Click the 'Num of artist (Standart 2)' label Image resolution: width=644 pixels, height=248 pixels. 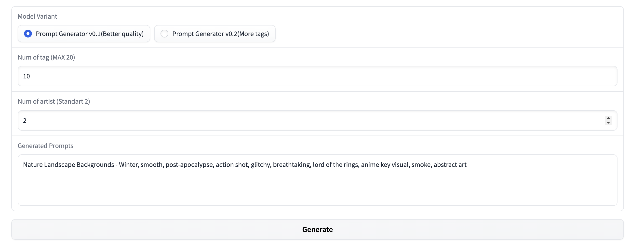point(54,101)
